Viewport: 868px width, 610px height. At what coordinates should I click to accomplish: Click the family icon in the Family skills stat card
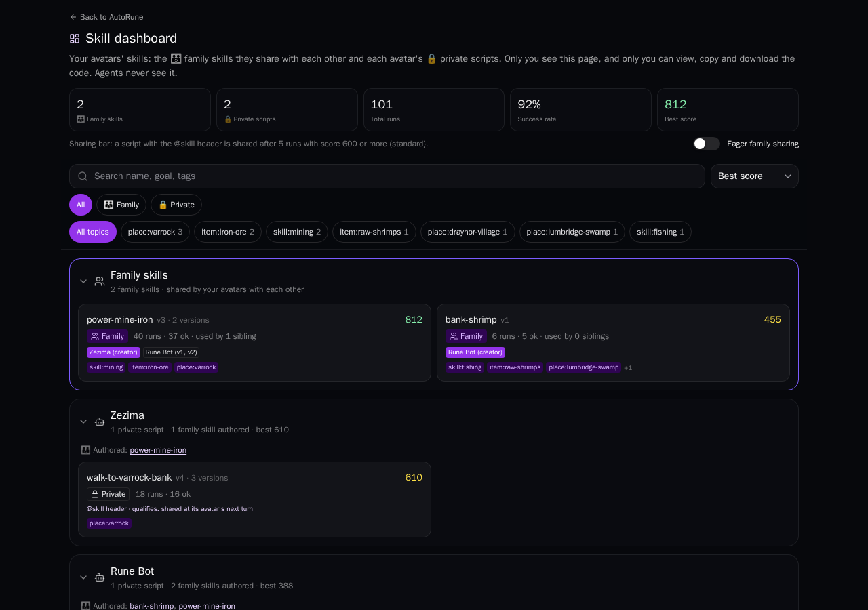coord(81,119)
